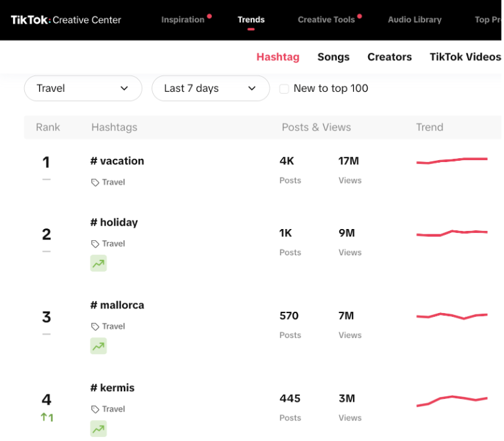The height and width of the screenshot is (441, 504).
Task: Open the # kermis hashtag
Action: tap(112, 388)
